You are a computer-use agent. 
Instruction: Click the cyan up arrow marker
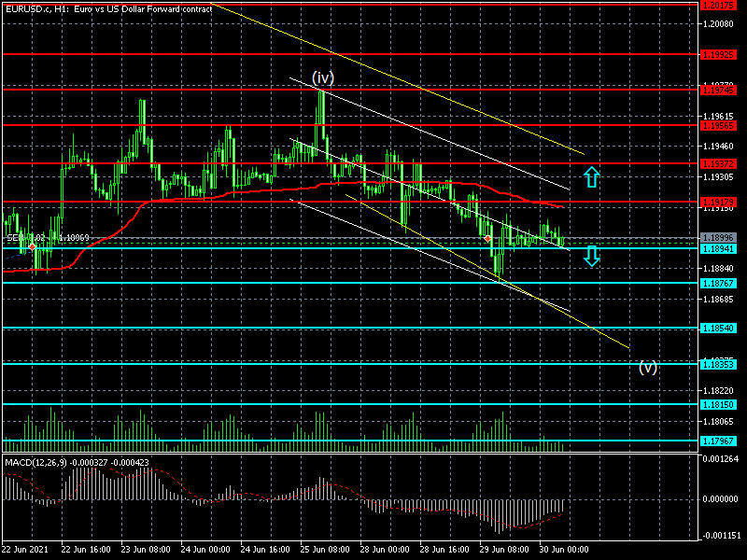pos(591,175)
